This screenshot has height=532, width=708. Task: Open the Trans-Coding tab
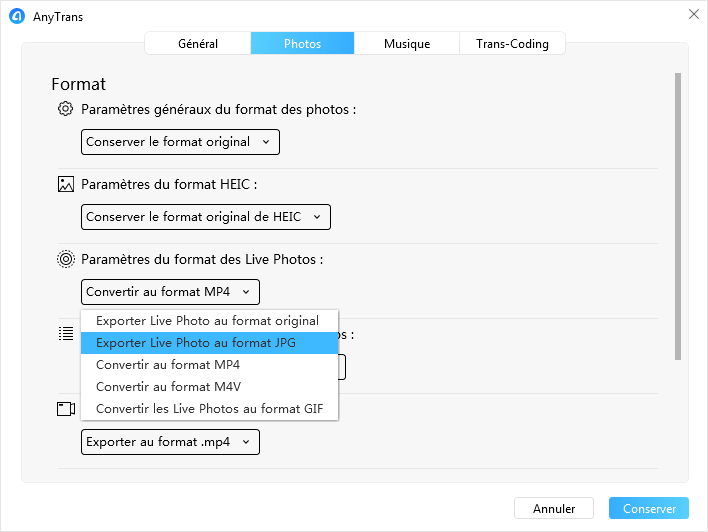512,43
